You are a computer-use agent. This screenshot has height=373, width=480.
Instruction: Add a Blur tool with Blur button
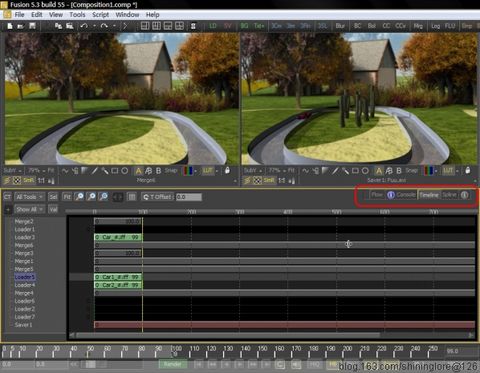click(340, 26)
